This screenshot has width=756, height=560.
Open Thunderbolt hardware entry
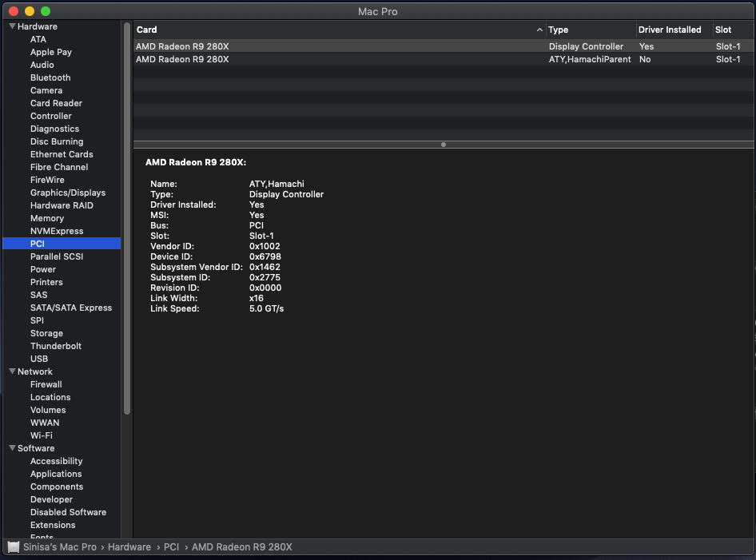pyautogui.click(x=56, y=346)
